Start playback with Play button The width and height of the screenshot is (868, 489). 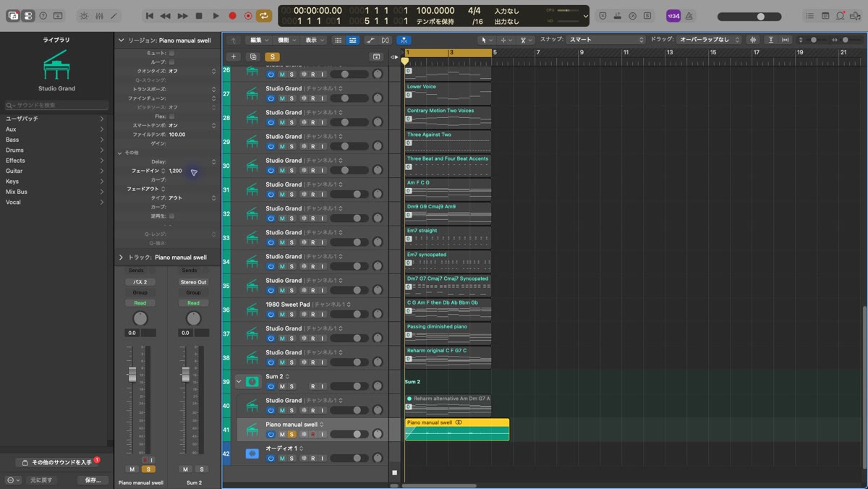click(216, 16)
